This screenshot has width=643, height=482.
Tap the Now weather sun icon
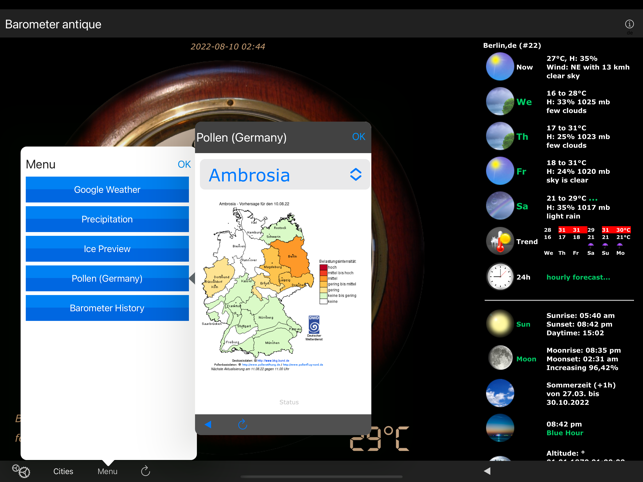click(x=500, y=66)
